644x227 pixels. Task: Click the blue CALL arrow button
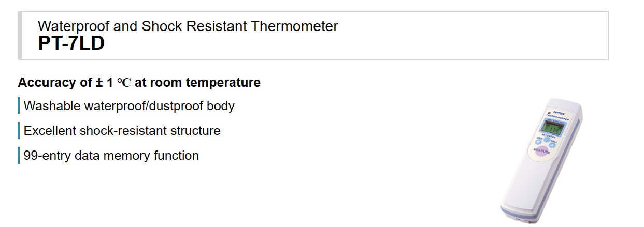pos(552,145)
